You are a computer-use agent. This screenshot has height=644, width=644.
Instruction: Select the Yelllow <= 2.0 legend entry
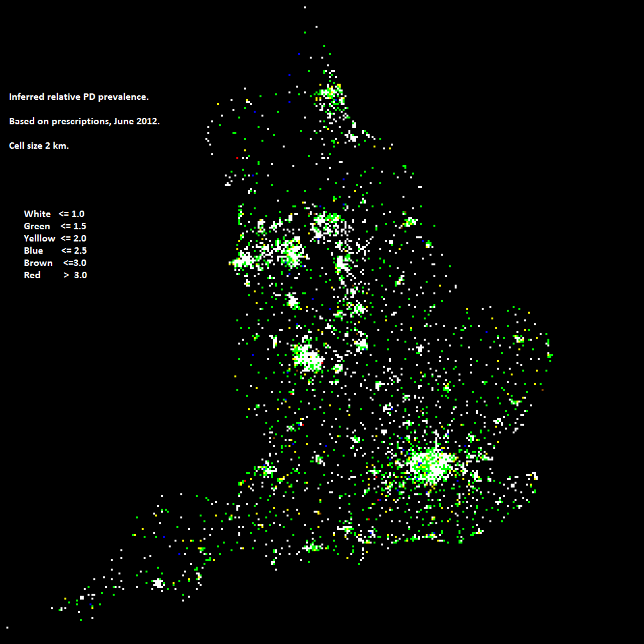tap(55, 238)
